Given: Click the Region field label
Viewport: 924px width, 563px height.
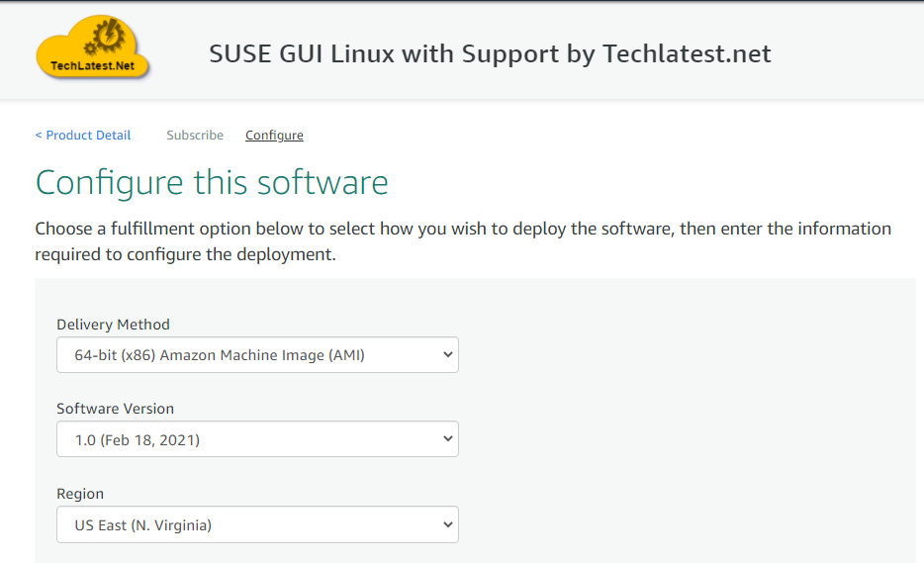Looking at the screenshot, I should [80, 494].
